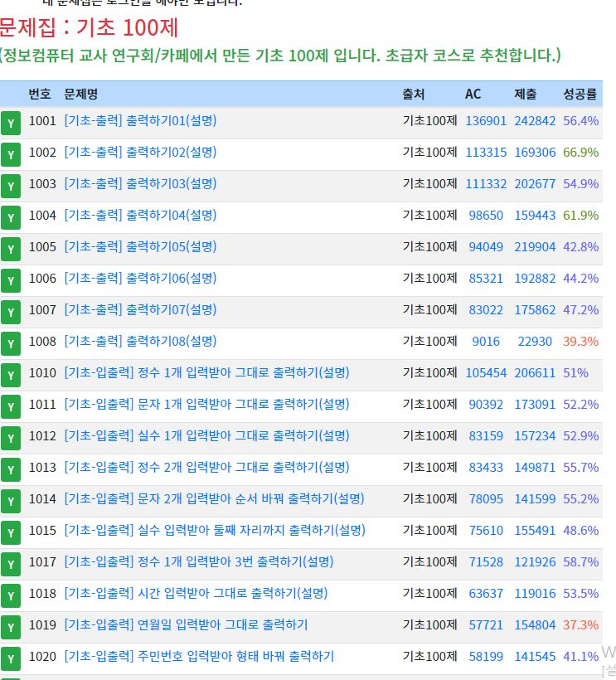Open problem 출력하기02(설명) link
This screenshot has height=680, width=616.
(140, 153)
